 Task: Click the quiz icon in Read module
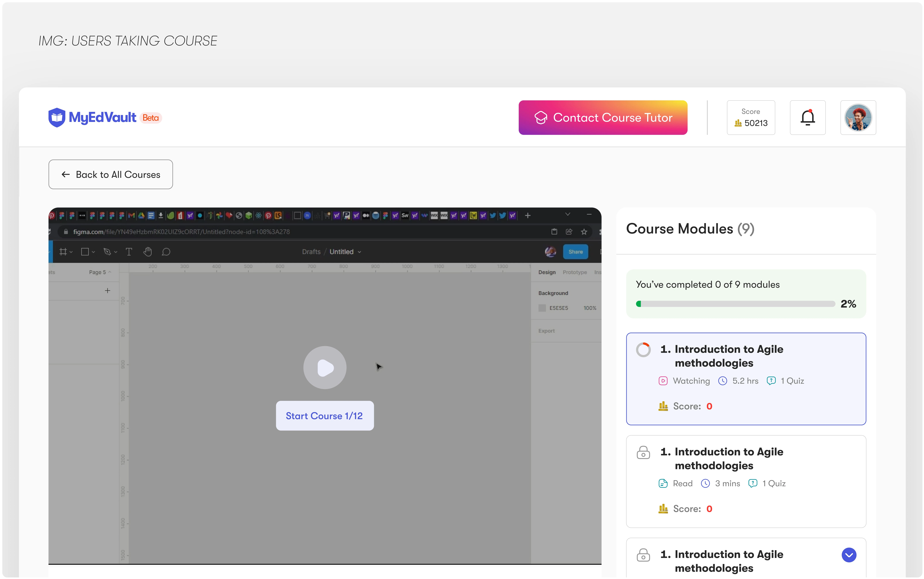pyautogui.click(x=752, y=483)
